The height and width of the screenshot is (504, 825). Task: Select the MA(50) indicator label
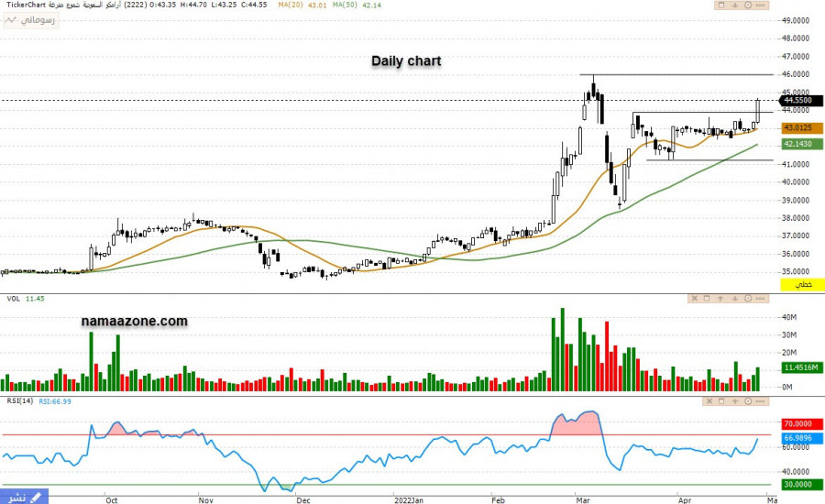[x=345, y=5]
